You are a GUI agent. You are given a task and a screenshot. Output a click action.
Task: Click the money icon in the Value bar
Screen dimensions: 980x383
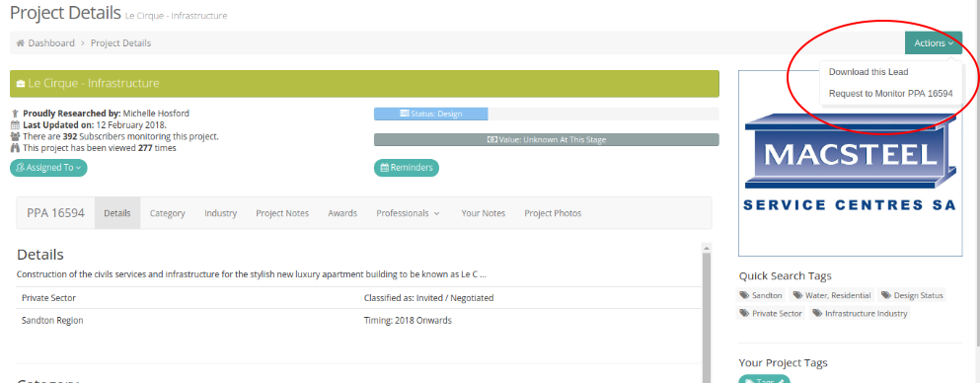point(491,140)
